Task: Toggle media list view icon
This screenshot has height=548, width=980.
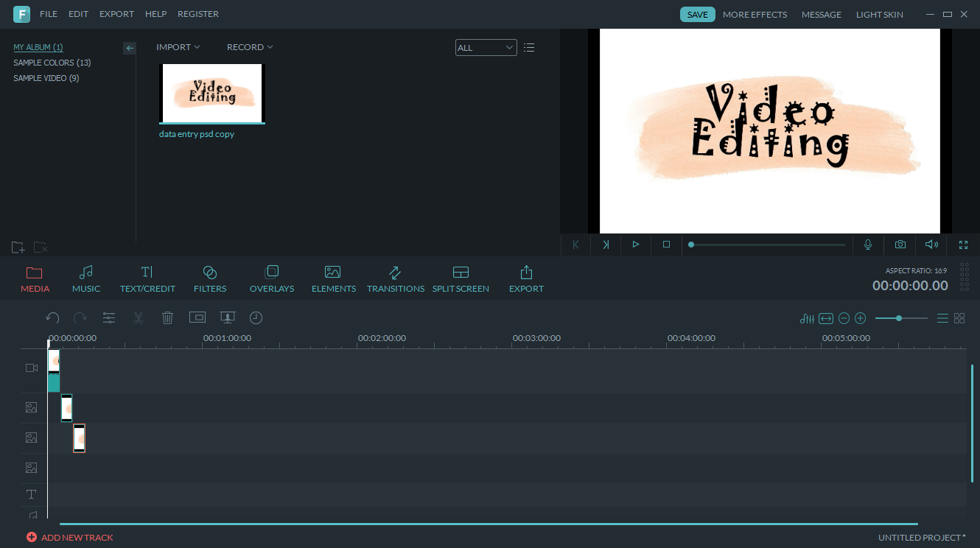Action: pos(529,48)
